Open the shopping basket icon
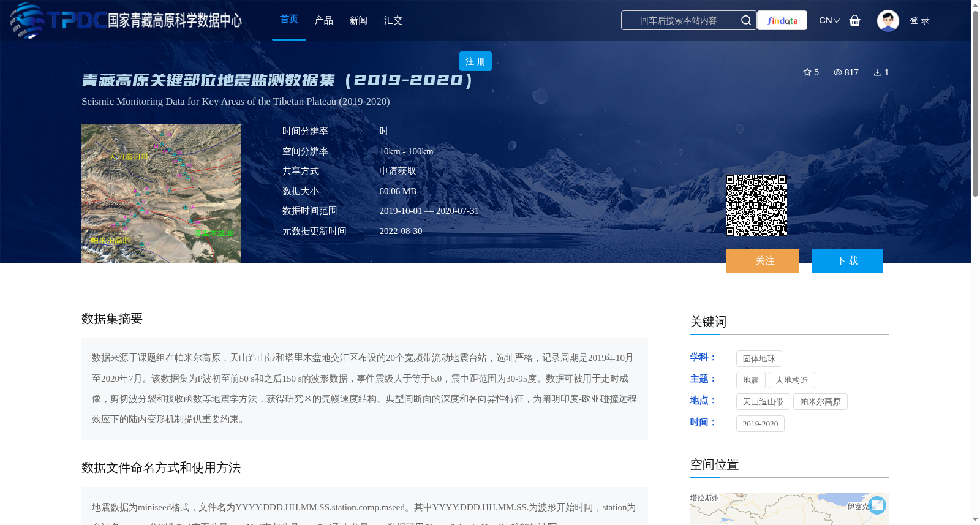980x525 pixels. 855,20
